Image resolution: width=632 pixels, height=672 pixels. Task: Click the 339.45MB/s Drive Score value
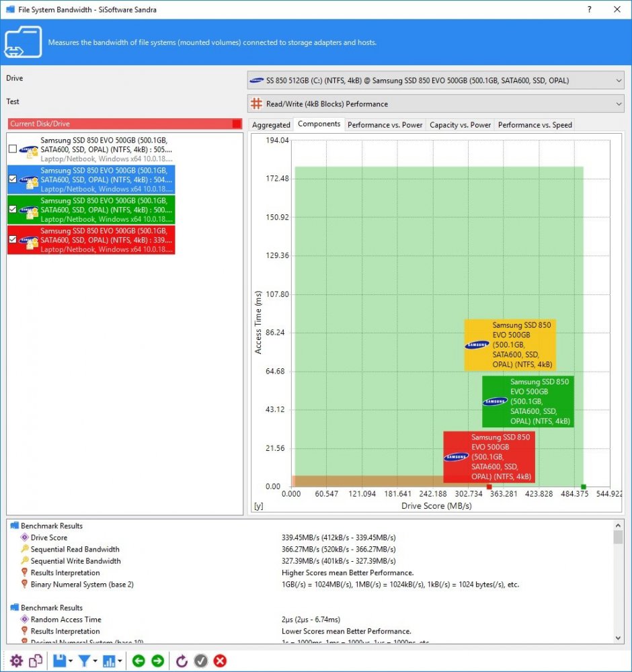338,537
